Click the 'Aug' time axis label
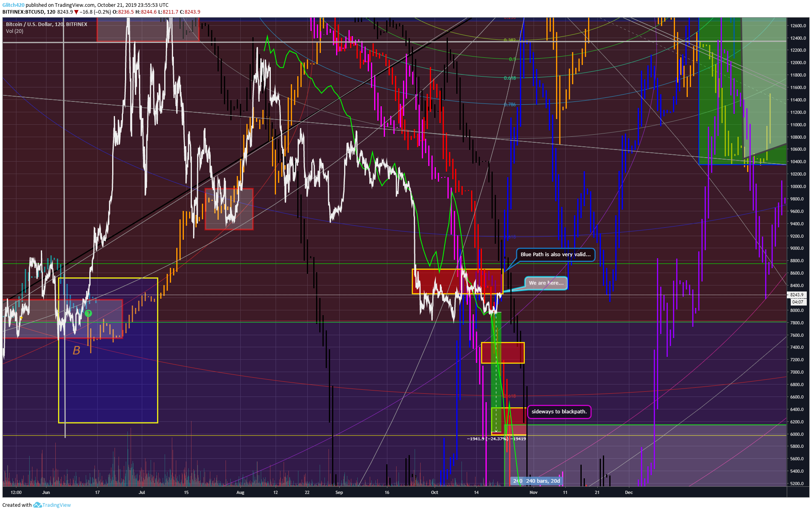812x512 pixels. 240,492
